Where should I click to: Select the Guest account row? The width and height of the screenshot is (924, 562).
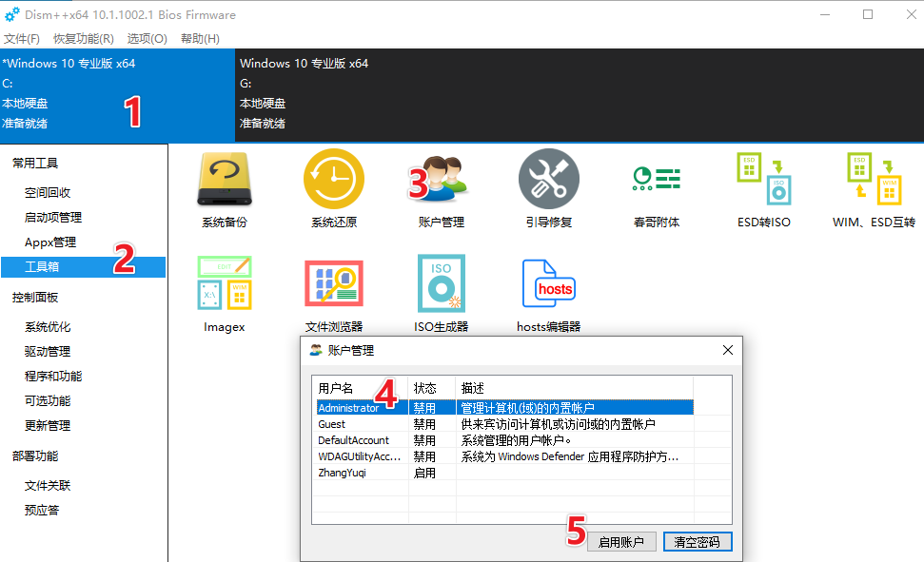(x=504, y=424)
